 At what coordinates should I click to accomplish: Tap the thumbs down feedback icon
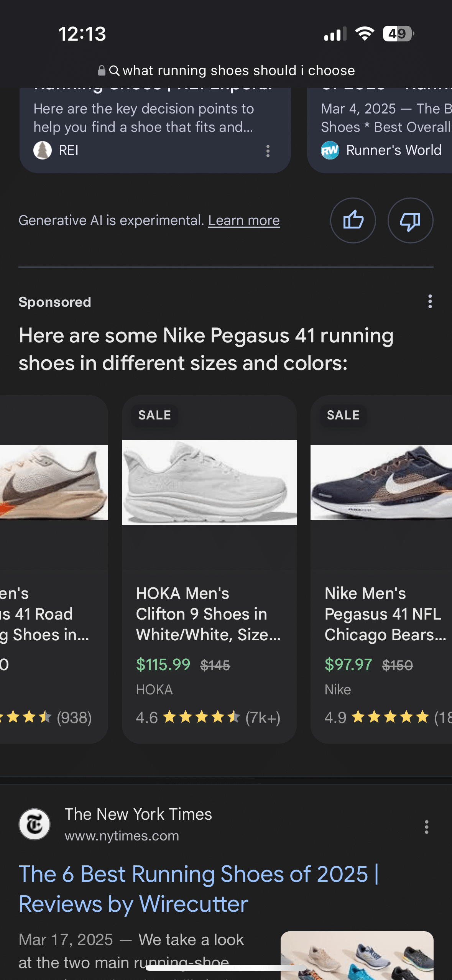click(x=410, y=220)
